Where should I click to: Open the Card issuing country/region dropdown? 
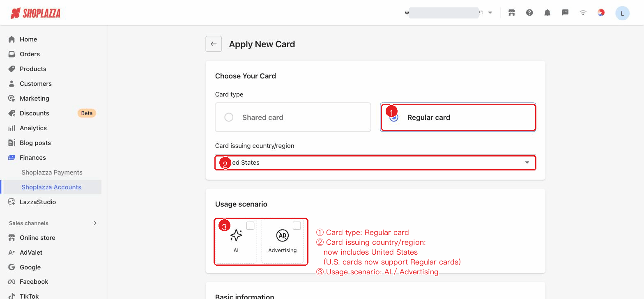tap(375, 163)
